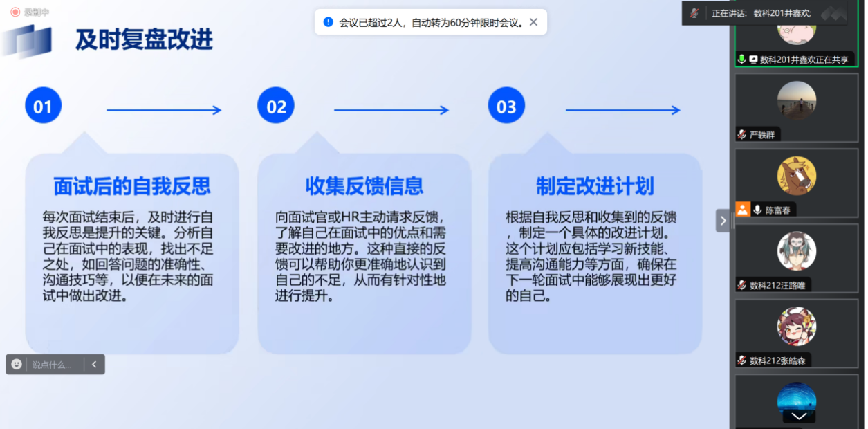Click the red recording indicator icon

15,12
